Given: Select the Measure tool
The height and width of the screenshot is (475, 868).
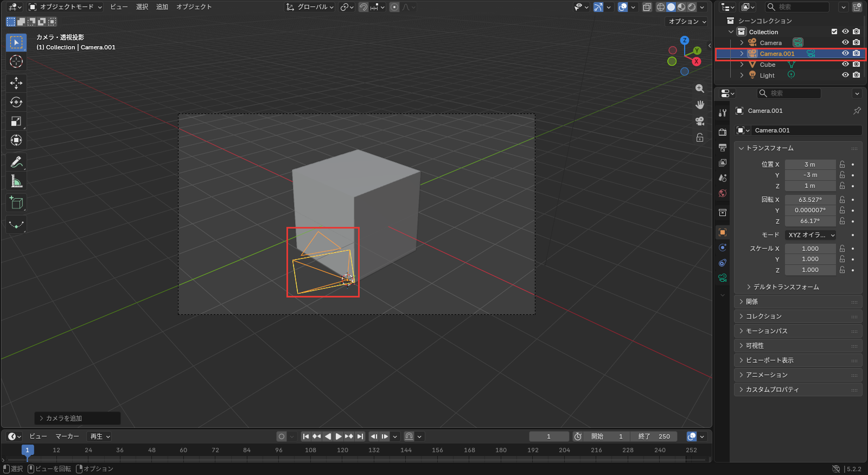Looking at the screenshot, I should 16,181.
